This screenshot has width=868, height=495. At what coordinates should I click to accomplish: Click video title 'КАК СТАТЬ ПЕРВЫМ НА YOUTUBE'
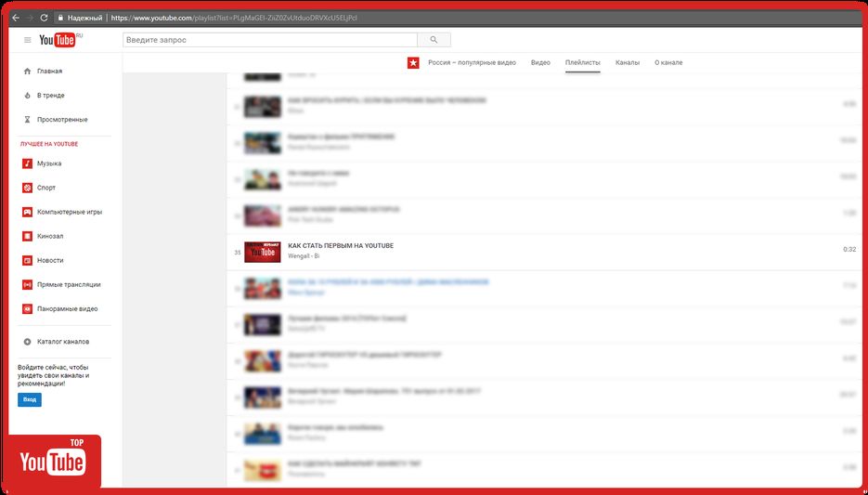(x=341, y=246)
